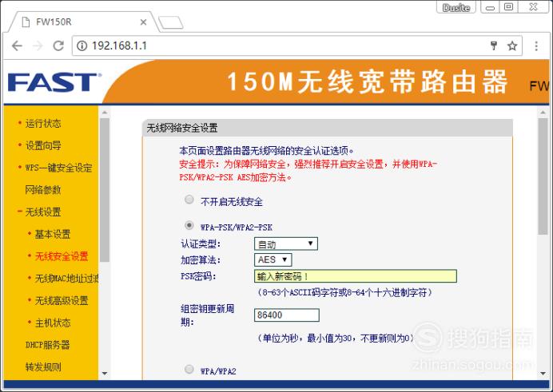Click the sidebar scrollbar thumb
This screenshot has width=553, height=392.
click(x=105, y=190)
